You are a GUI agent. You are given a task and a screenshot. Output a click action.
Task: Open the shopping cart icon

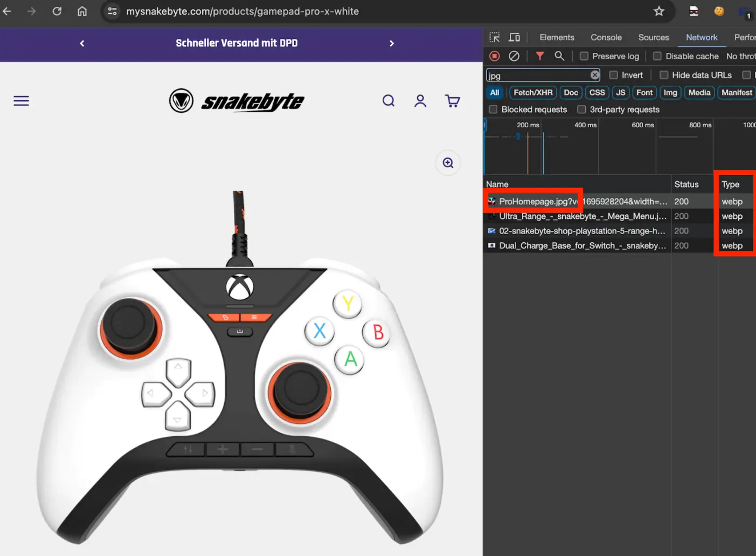click(453, 101)
